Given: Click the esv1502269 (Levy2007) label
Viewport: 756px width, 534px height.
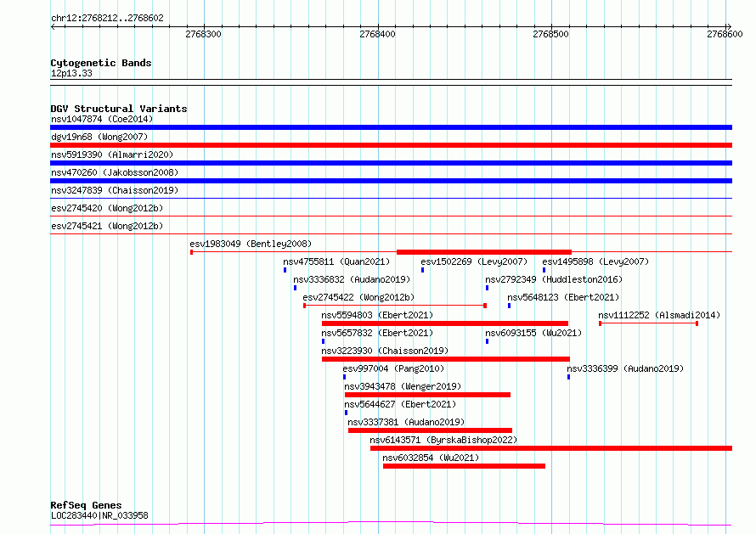Looking at the screenshot, I should 474,261.
